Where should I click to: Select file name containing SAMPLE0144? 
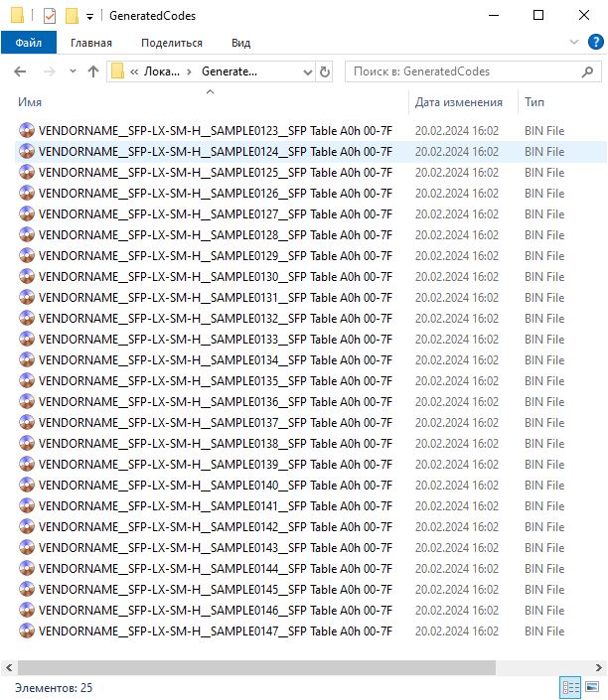click(x=216, y=569)
